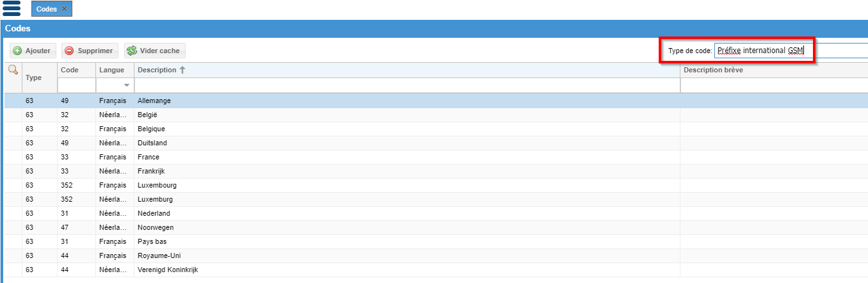Click the ascending sort arrow beside Description
The height and width of the screenshot is (283, 868).
coord(182,70)
